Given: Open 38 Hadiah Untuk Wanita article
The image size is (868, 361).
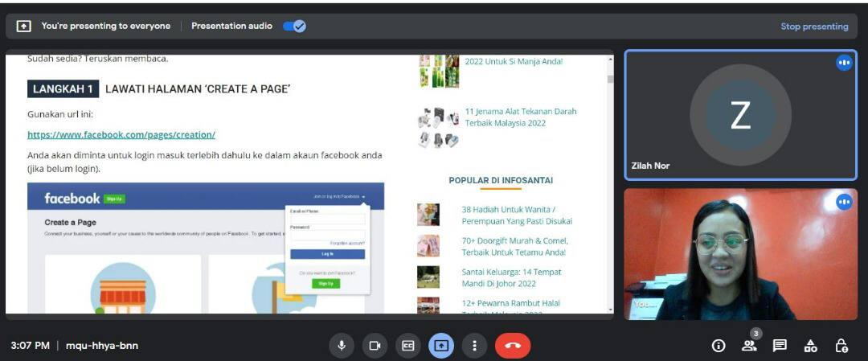Looking at the screenshot, I should (x=517, y=215).
